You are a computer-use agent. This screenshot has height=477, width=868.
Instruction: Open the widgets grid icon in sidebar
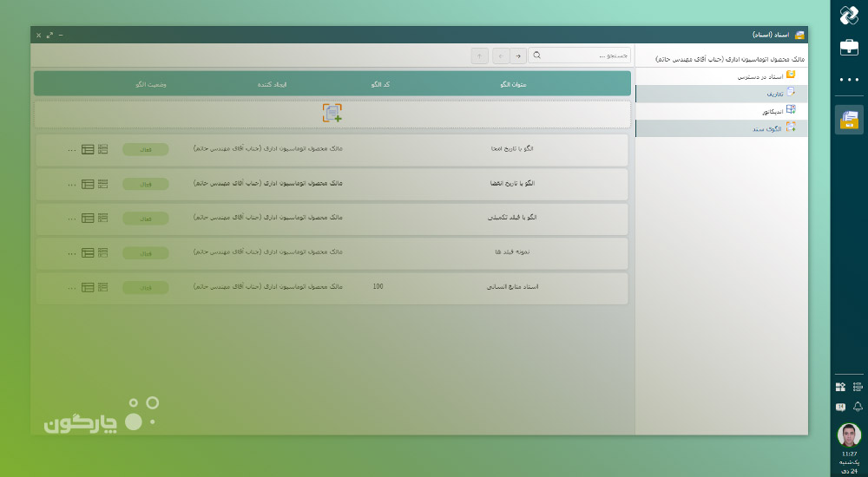840,387
